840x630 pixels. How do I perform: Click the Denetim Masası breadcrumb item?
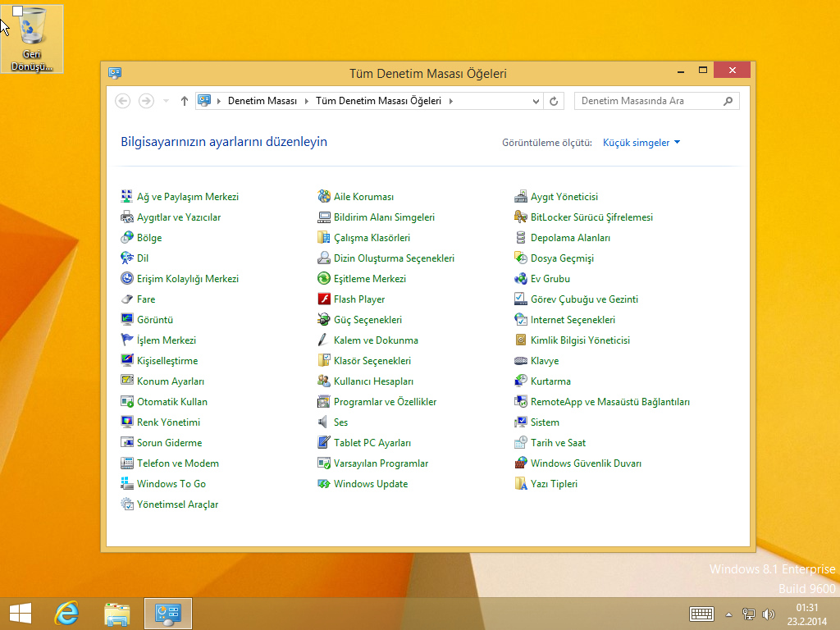tap(262, 101)
